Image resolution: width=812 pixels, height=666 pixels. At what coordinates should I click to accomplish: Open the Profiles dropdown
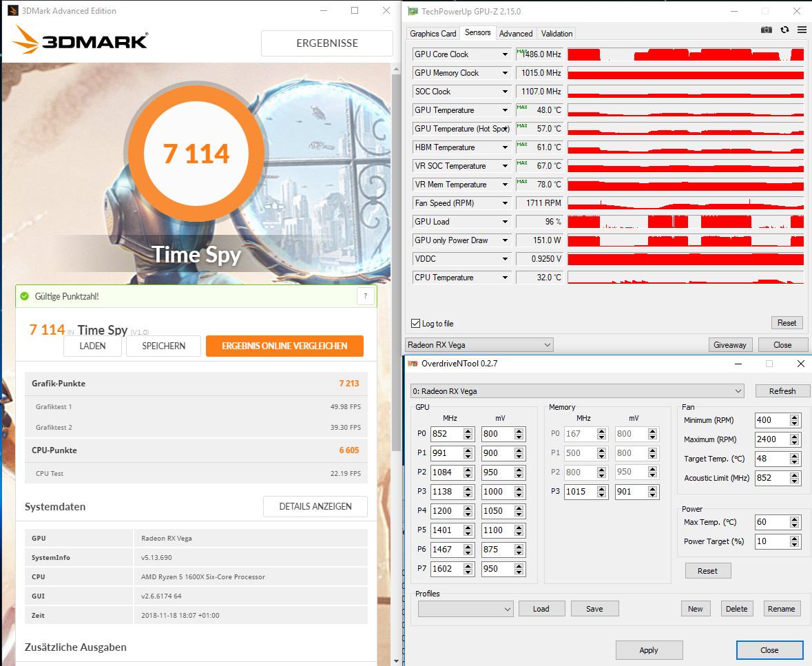click(465, 609)
